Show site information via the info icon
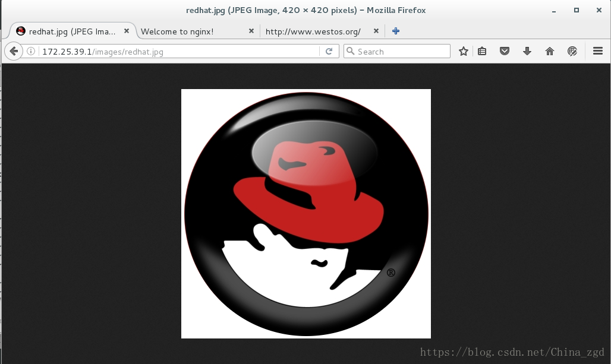Image resolution: width=611 pixels, height=364 pixels. (31, 51)
